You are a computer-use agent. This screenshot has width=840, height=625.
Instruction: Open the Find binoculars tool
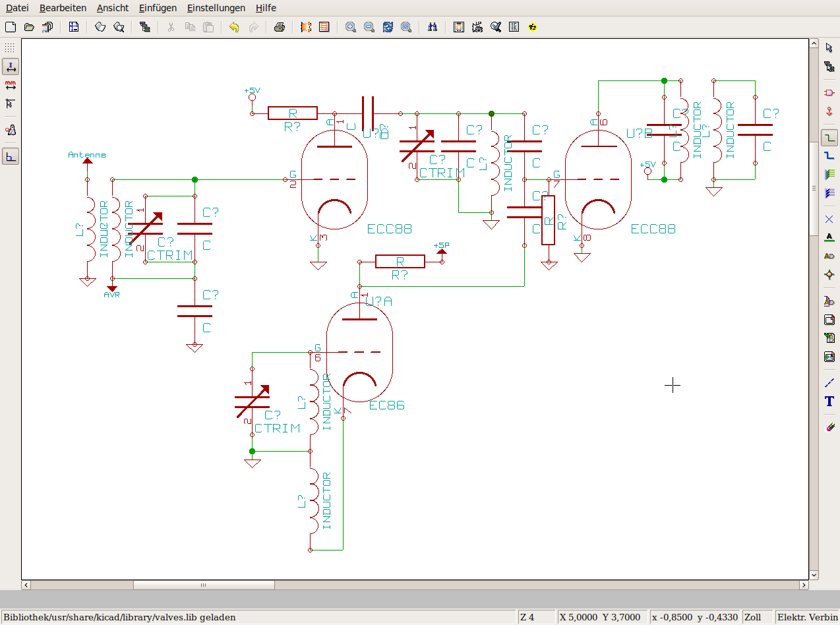[433, 27]
